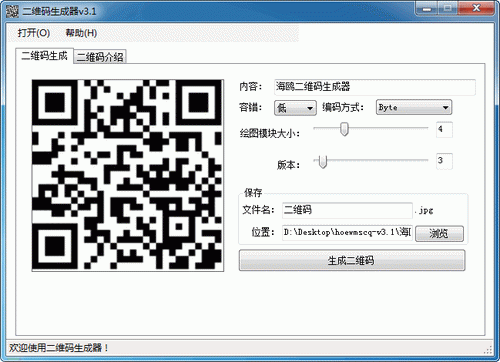This screenshot has width=500, height=362.
Task: Click the version value box showing 3
Action: click(x=444, y=161)
